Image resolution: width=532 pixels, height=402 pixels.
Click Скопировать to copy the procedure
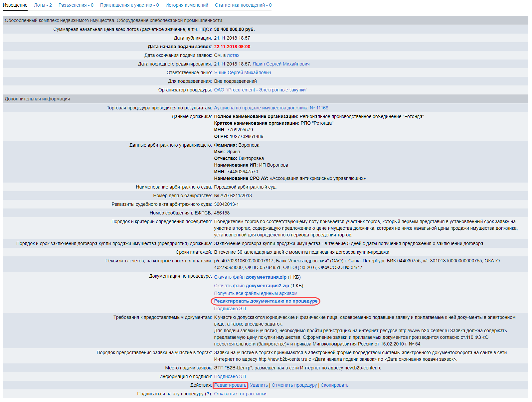(x=334, y=385)
